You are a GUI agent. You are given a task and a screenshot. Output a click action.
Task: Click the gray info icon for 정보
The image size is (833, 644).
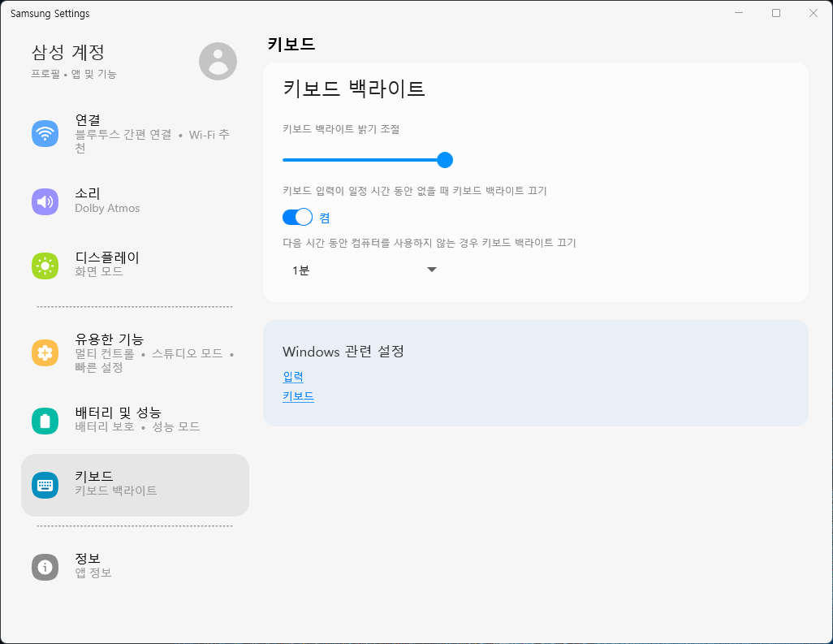pos(45,567)
